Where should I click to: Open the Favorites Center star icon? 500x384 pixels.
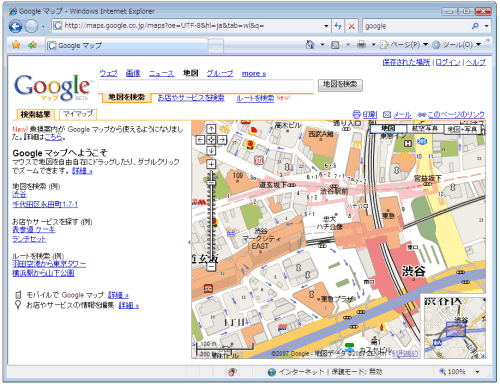pyautogui.click(x=16, y=45)
